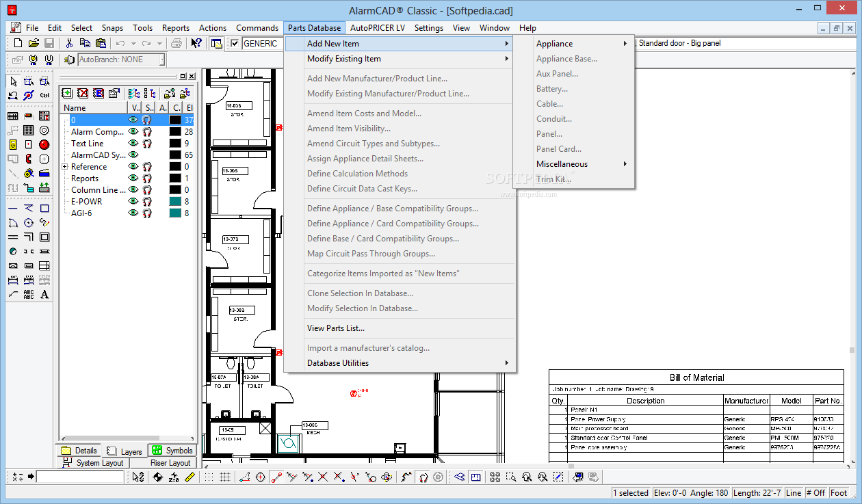Toggle snap magnet for Reference layer
The height and width of the screenshot is (504, 862).
pyautogui.click(x=147, y=166)
